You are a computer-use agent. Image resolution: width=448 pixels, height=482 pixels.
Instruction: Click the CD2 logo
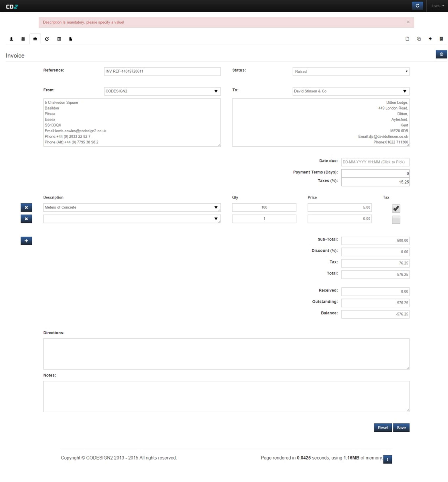12,7
